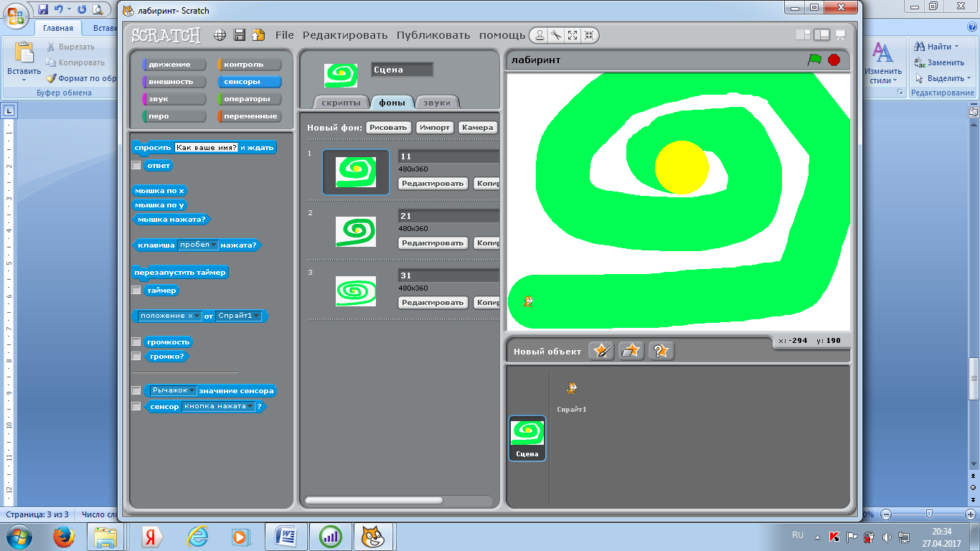Switch to the звуки tab

(x=437, y=103)
